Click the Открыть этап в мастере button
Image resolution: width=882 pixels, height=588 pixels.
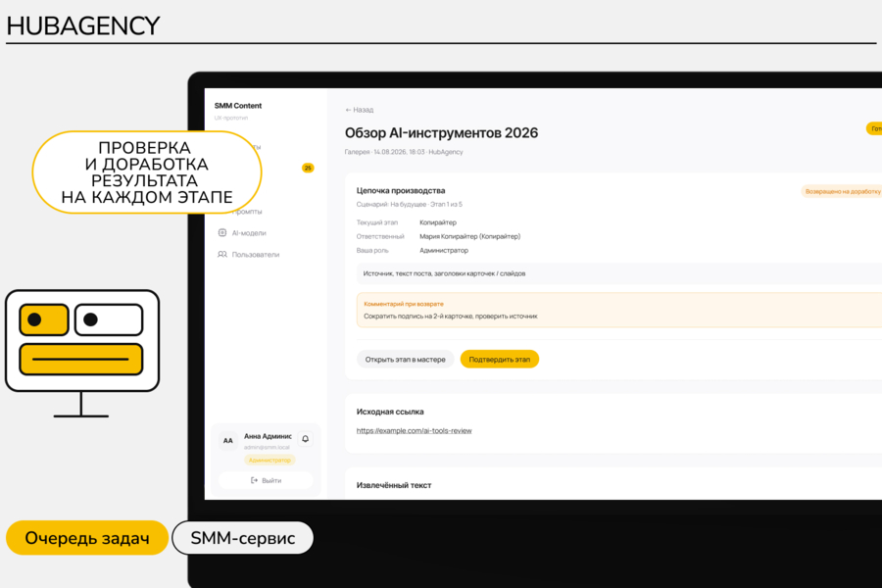click(405, 359)
